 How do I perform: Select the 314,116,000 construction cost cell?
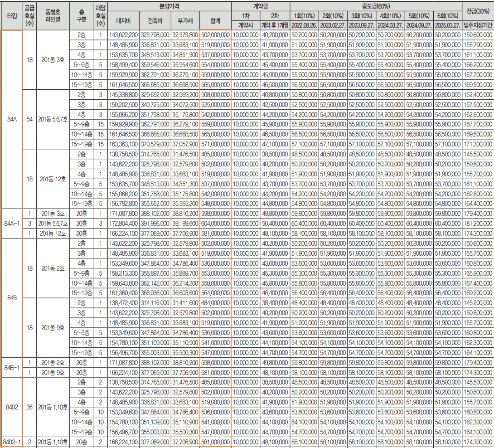pyautogui.click(x=155, y=303)
